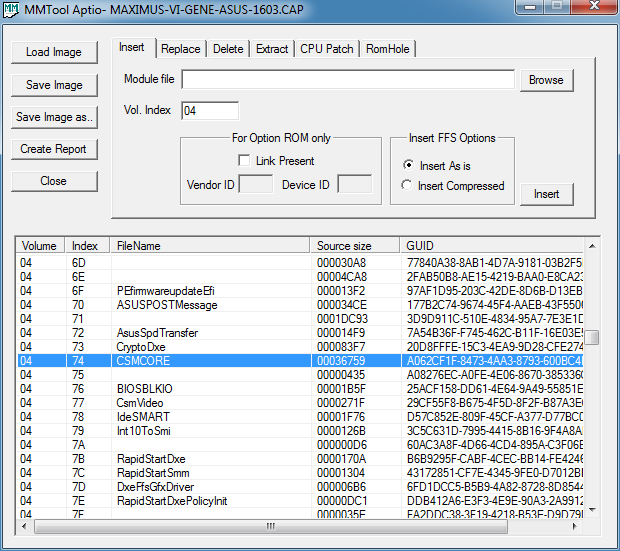This screenshot has width=620, height=551.
Task: Enable the Link Present checkbox
Action: point(244,160)
